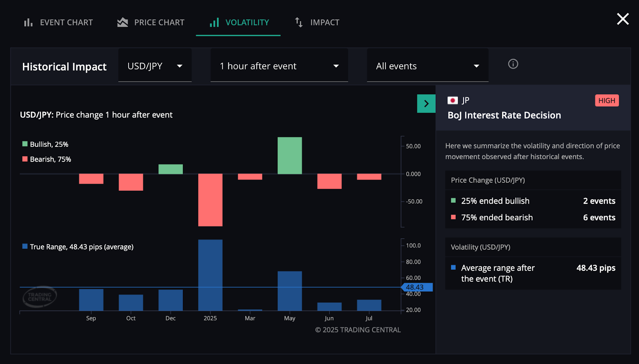Click the Japan flag icon

452,101
